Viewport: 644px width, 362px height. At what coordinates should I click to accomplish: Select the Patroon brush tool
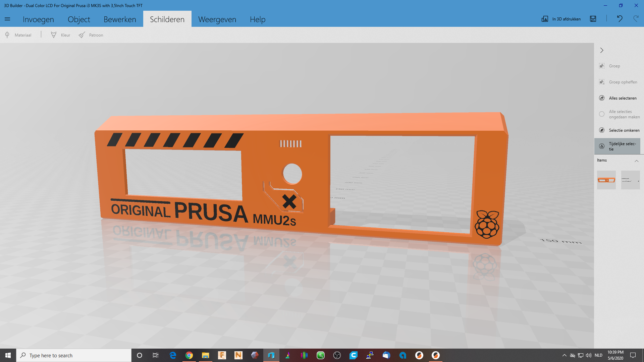[x=91, y=35]
